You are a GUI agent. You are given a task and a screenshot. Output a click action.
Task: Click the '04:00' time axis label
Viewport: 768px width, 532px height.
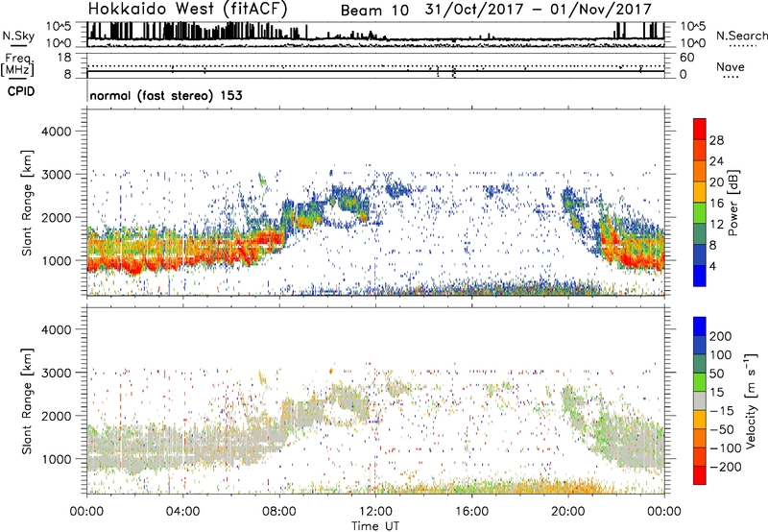(x=182, y=512)
